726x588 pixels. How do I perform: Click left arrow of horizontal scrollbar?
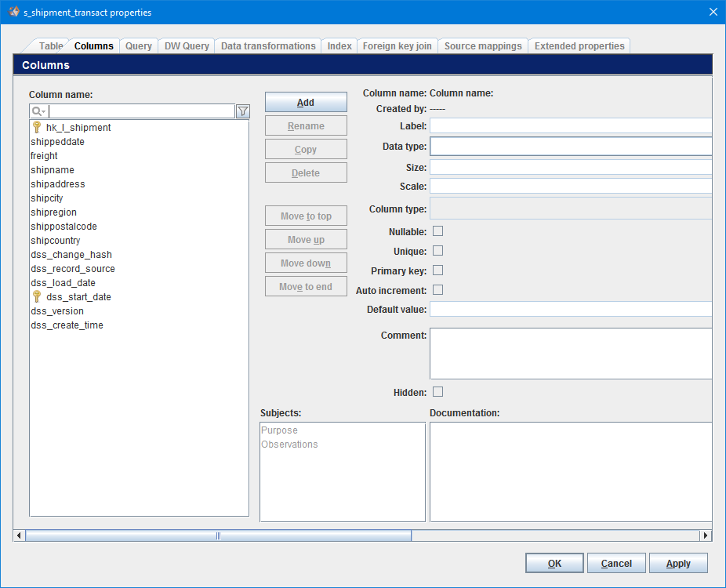(x=19, y=535)
